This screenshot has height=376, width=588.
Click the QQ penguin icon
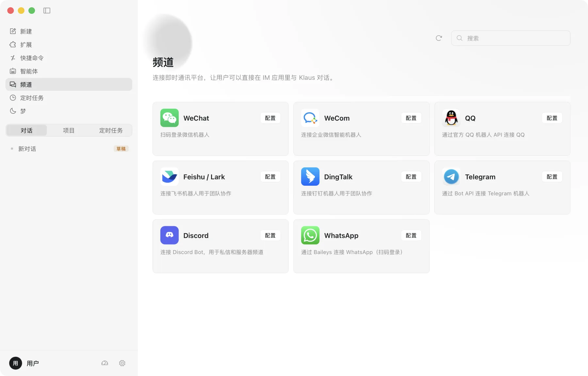[x=451, y=118]
